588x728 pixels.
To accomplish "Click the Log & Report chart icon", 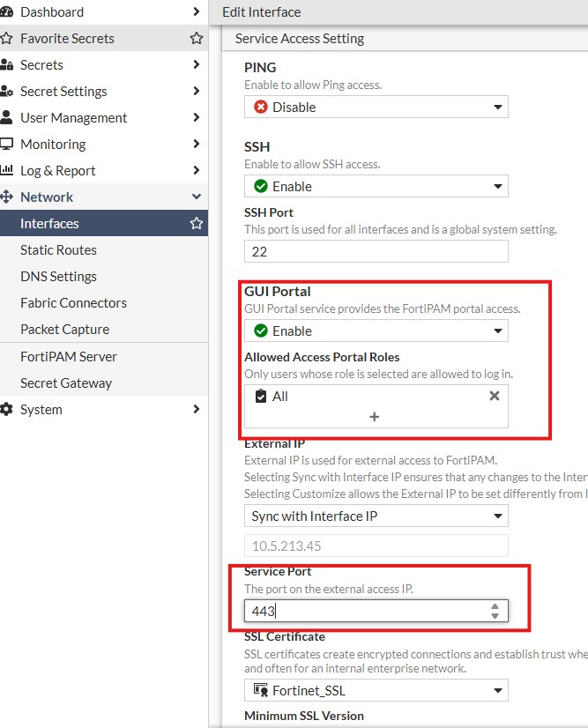I will [6, 170].
